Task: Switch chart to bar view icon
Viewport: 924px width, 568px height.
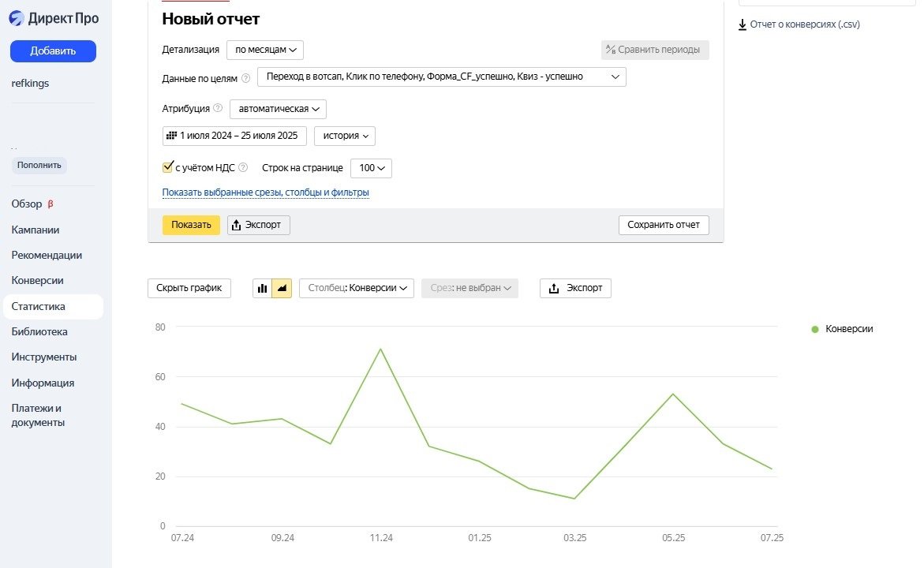Action: click(x=262, y=289)
